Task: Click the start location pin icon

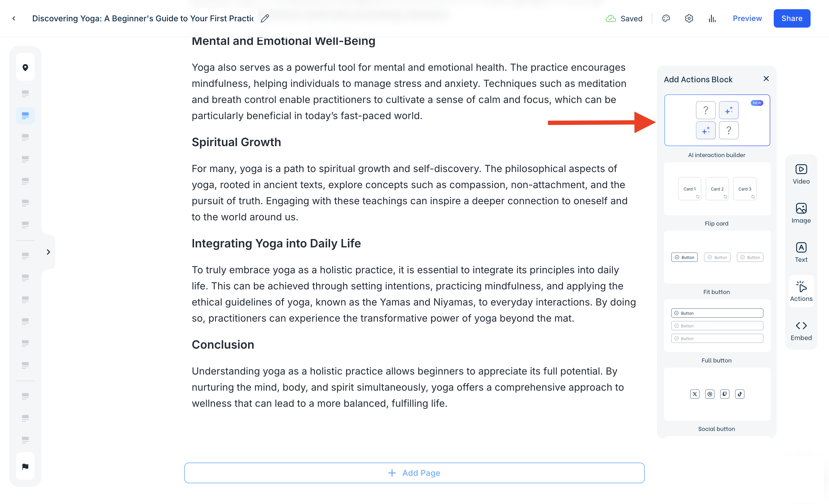Action: 25,67
